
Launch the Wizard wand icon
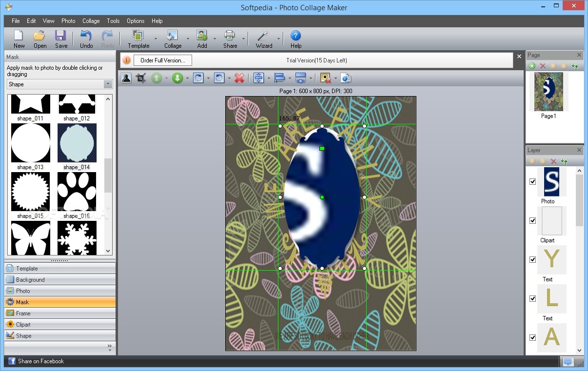pos(263,36)
